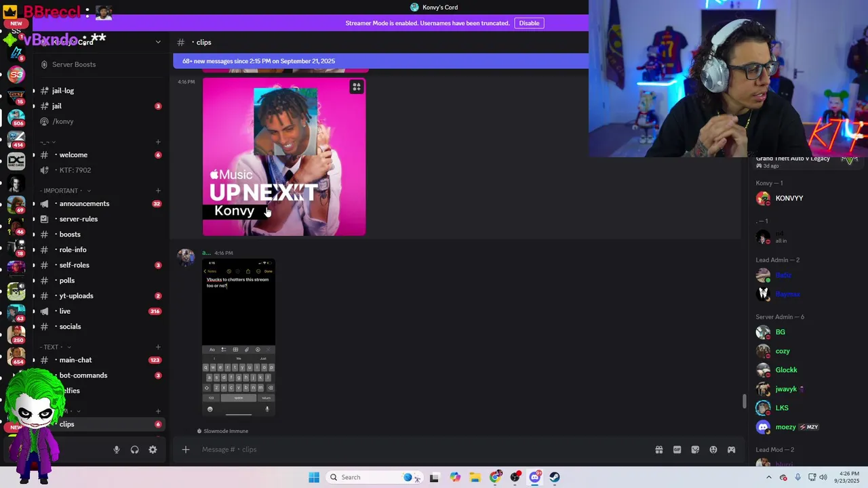Open the jail-log channel

point(101,91)
